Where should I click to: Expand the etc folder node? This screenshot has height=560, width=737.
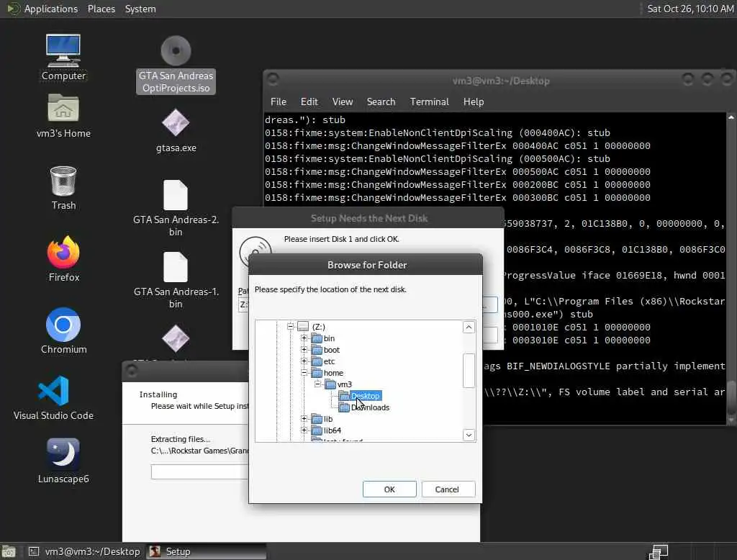coord(304,361)
